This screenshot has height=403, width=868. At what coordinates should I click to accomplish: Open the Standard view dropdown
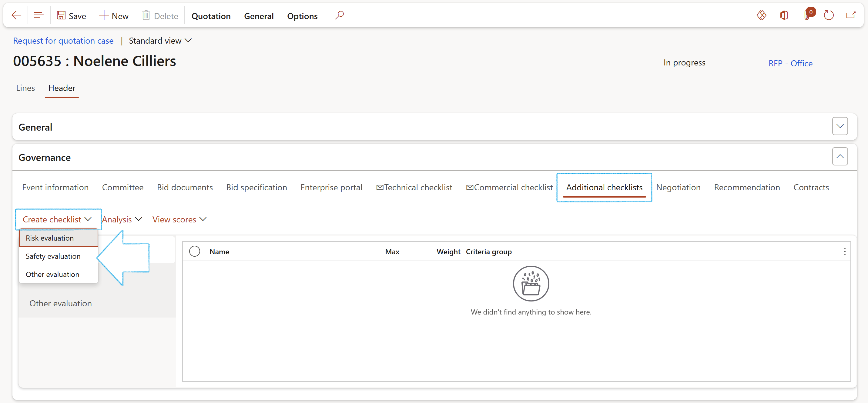pyautogui.click(x=160, y=41)
